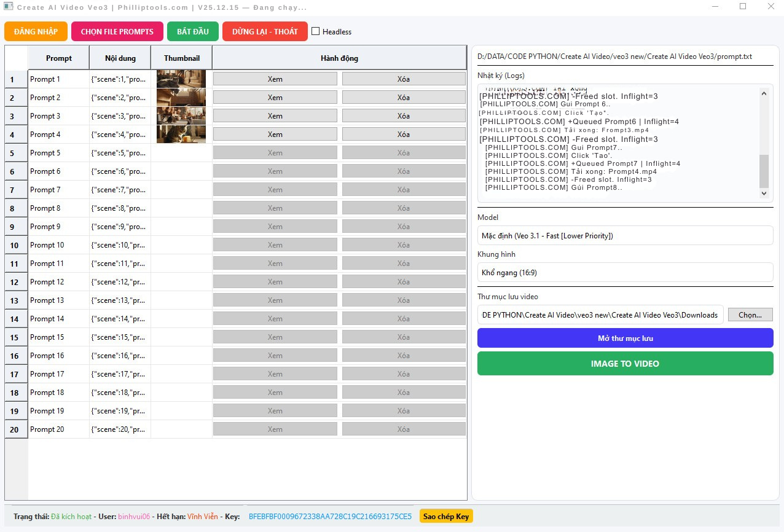This screenshot has width=784, height=532.
Task: Click the Mở thư mục lưu button
Action: click(625, 338)
